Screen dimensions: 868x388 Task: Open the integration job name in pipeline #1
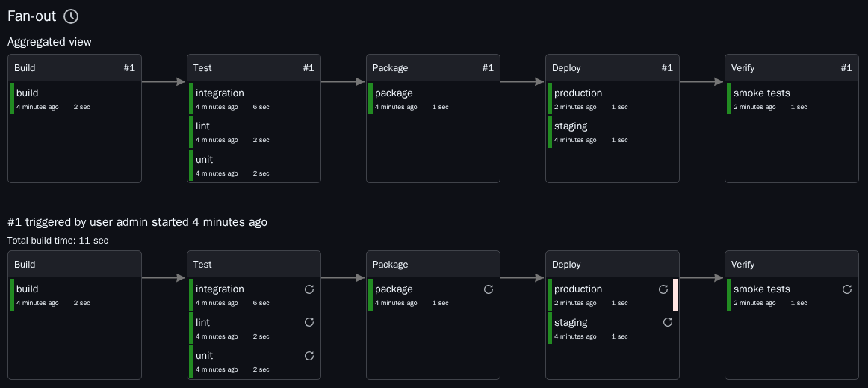coord(220,289)
